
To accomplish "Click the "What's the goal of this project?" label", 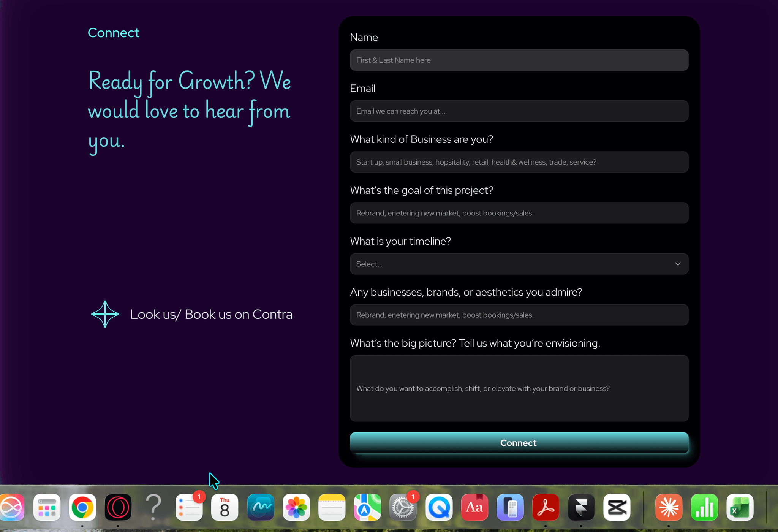I will click(x=422, y=190).
